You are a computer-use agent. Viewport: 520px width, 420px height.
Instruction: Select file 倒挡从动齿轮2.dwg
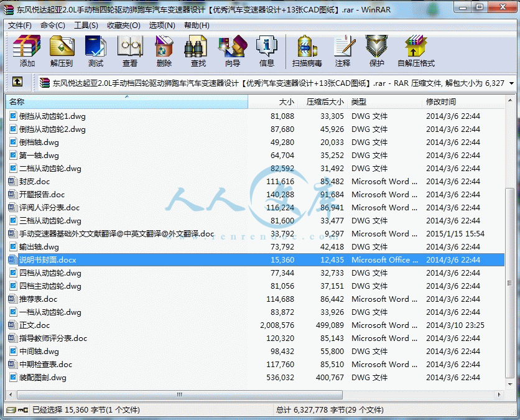52,129
